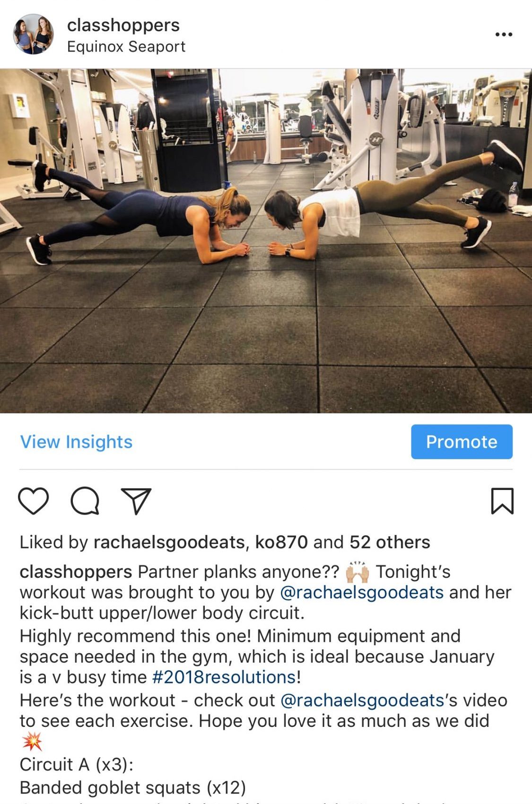Click rachaelsgoodeats in the liked-by line

click(169, 542)
